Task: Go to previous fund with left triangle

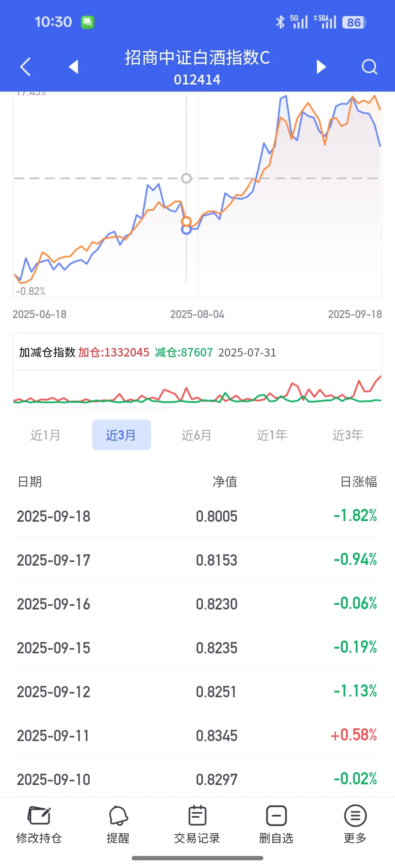Action: coord(74,67)
